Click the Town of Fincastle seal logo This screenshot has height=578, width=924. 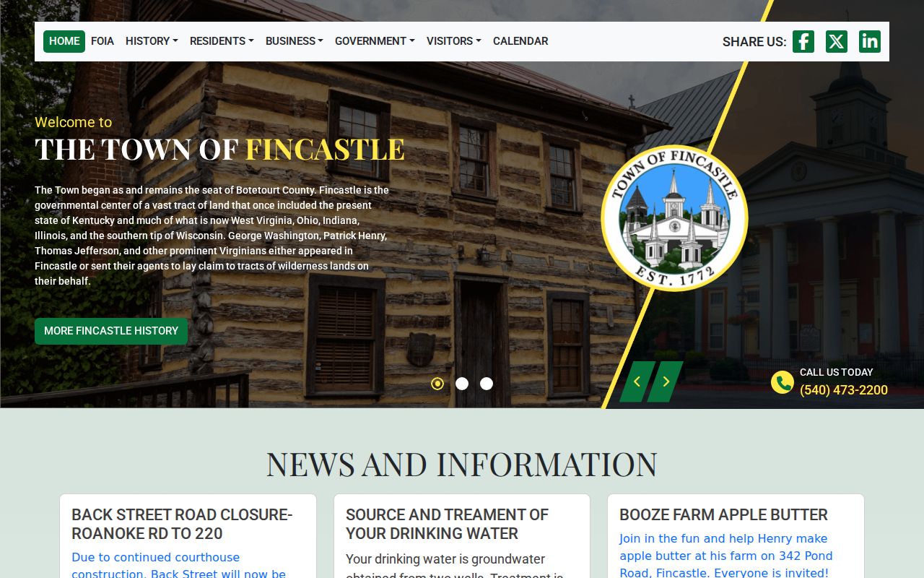tap(674, 217)
